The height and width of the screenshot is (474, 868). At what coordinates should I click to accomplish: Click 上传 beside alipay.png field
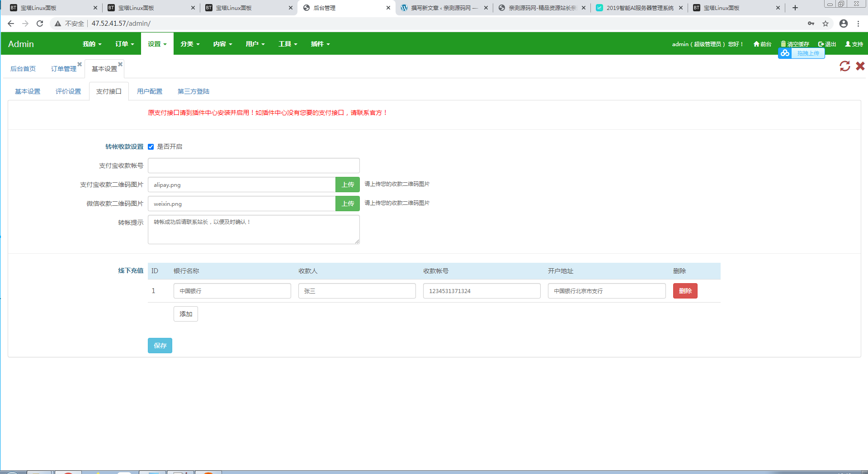[348, 185]
